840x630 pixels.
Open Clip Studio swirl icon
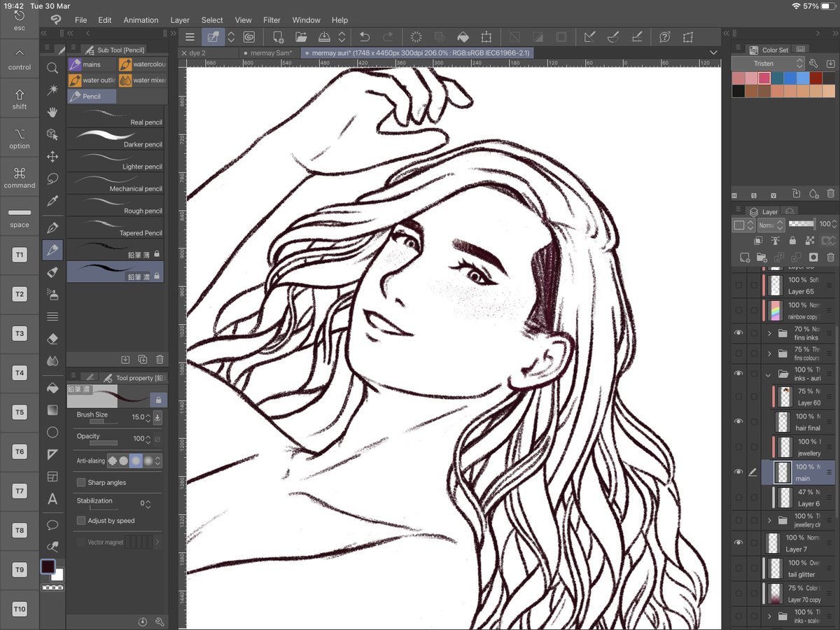[250, 37]
